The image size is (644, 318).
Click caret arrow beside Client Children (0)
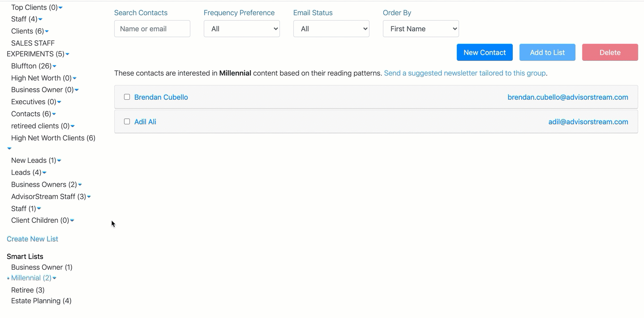(x=72, y=221)
